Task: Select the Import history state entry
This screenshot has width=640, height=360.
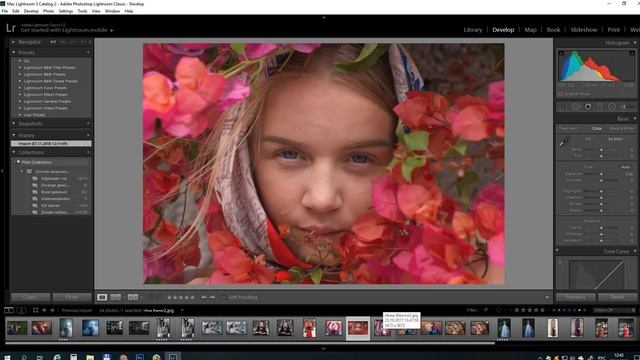Action: (x=51, y=144)
